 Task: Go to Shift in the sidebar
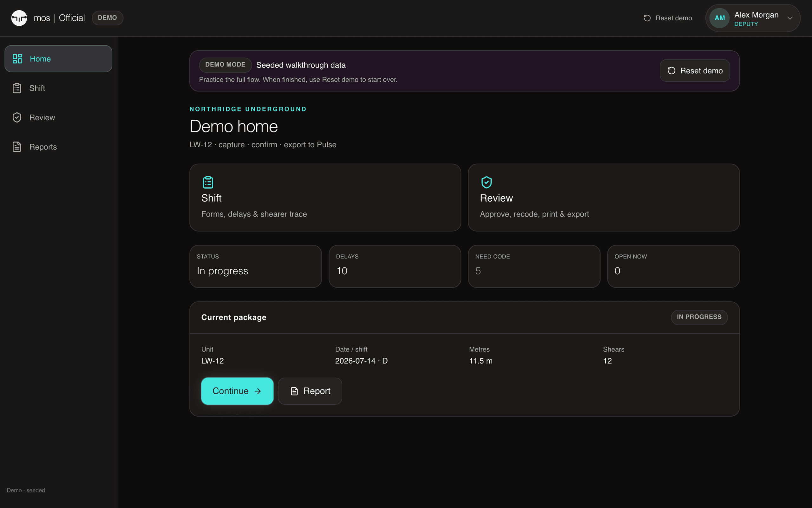[58, 88]
